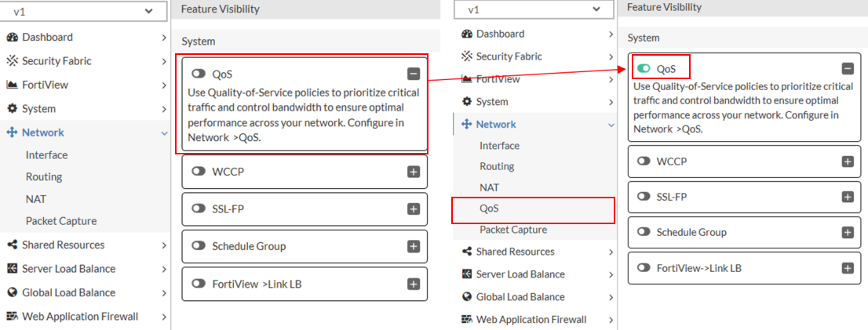Image resolution: width=868 pixels, height=330 pixels.
Task: Enable the grey switched-off QoS toggle
Action: coord(198,74)
